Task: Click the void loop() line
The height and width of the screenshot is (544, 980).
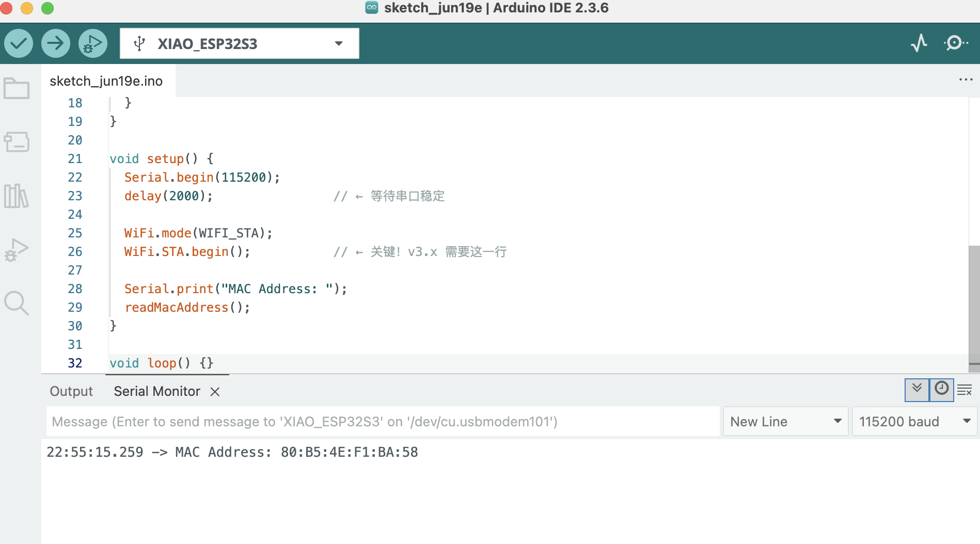Action: tap(162, 363)
